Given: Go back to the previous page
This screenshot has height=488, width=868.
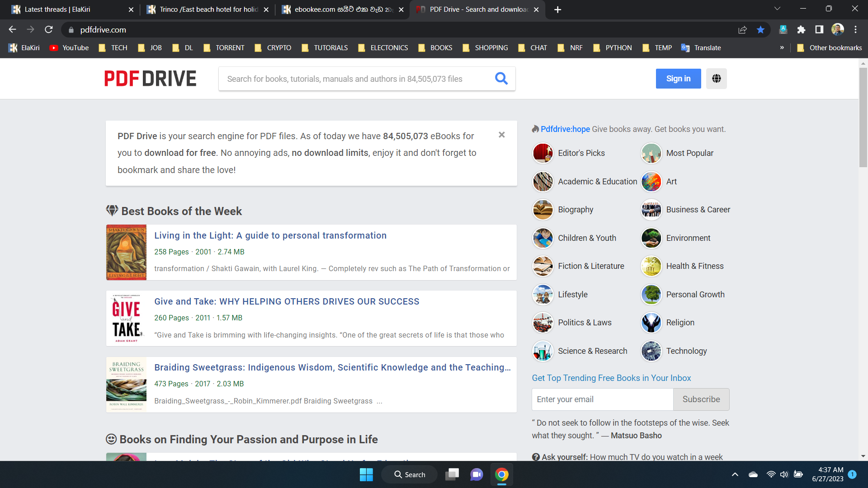Looking at the screenshot, I should click(x=13, y=30).
